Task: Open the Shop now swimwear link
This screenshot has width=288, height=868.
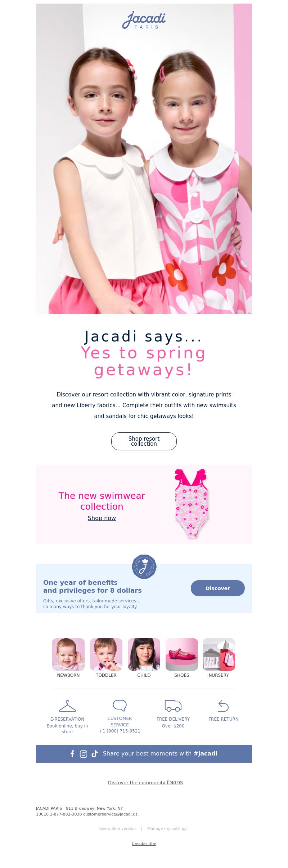Action: [102, 518]
